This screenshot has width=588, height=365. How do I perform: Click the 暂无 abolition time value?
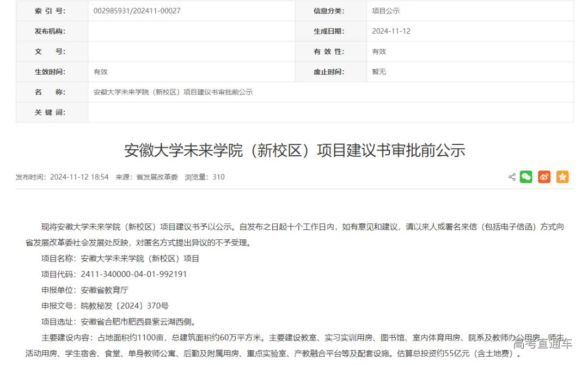[378, 71]
